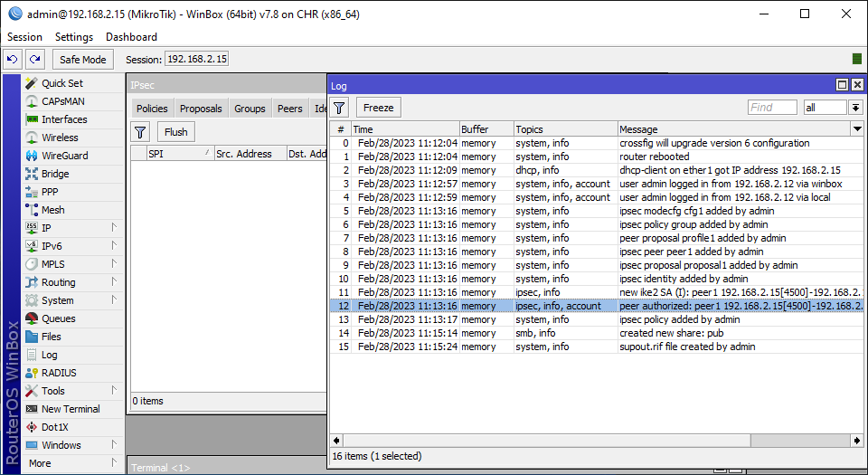Close the Log window
Image resolution: width=868 pixels, height=475 pixels.
857,85
